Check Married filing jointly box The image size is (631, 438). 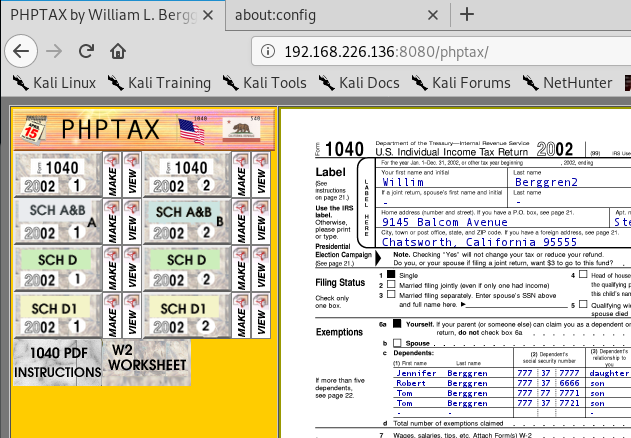391,284
